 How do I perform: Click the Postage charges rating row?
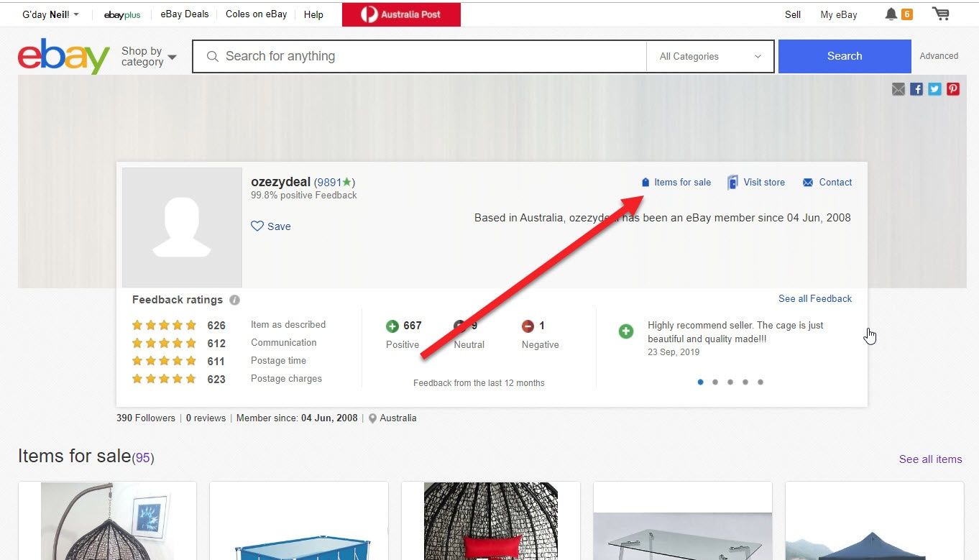coord(226,379)
